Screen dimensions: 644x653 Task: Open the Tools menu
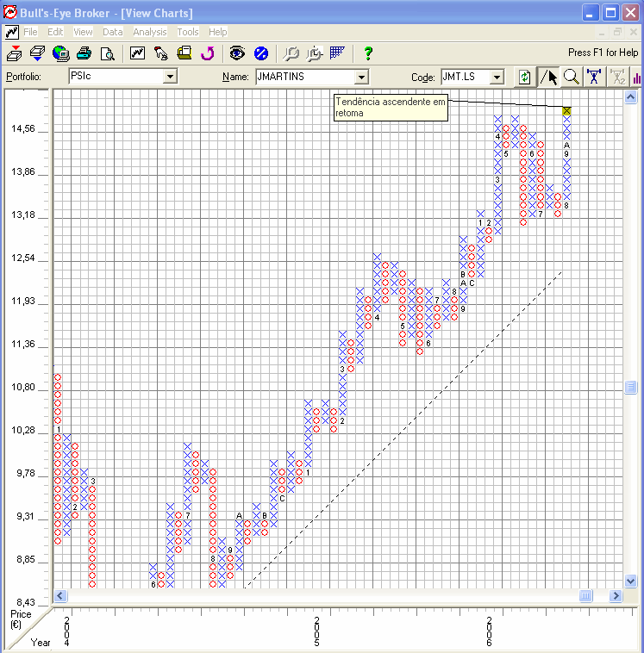188,32
